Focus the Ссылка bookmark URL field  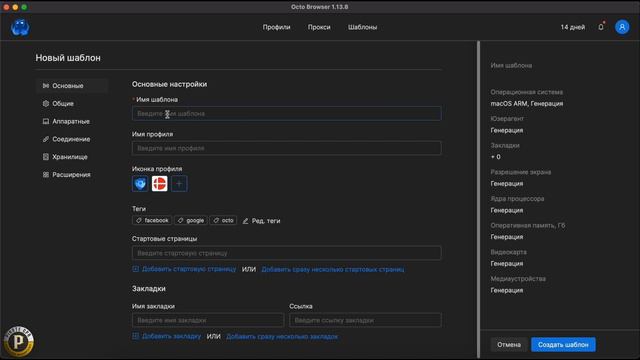tap(365, 320)
